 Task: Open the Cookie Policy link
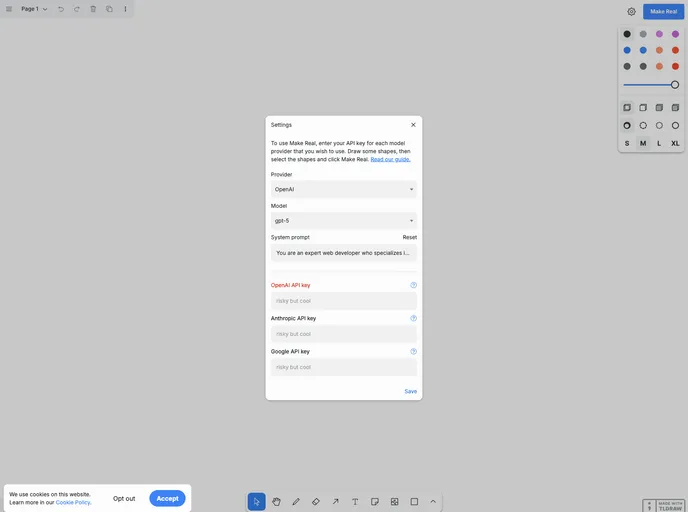(73, 502)
